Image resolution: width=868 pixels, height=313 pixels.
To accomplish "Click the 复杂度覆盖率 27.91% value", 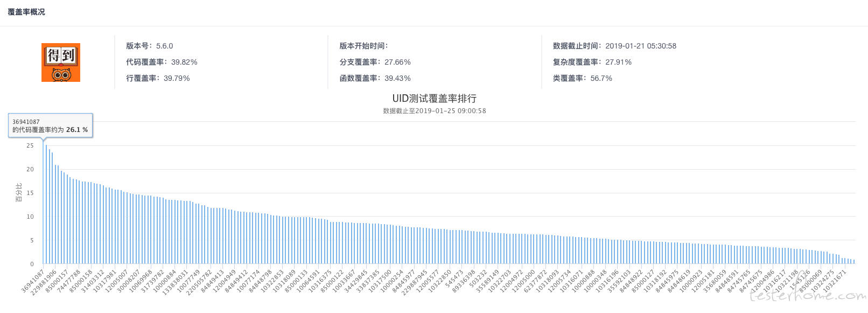I will pos(618,62).
